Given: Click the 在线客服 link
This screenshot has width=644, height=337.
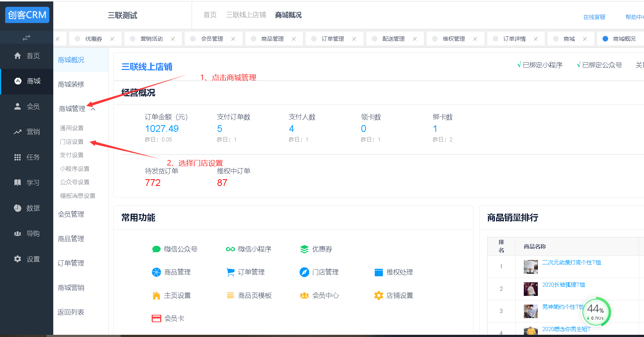Looking at the screenshot, I should pyautogui.click(x=594, y=17).
